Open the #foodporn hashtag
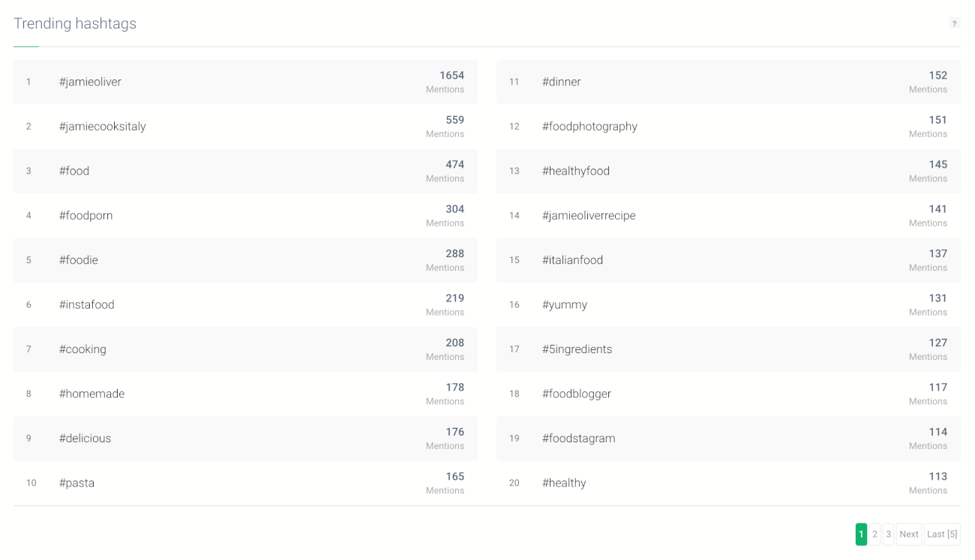 pos(85,216)
